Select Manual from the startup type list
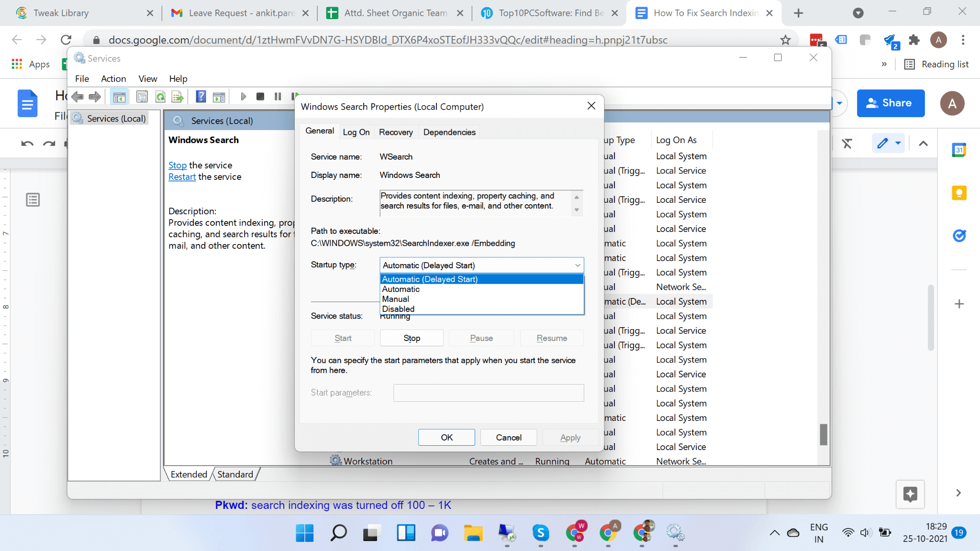 coord(395,299)
